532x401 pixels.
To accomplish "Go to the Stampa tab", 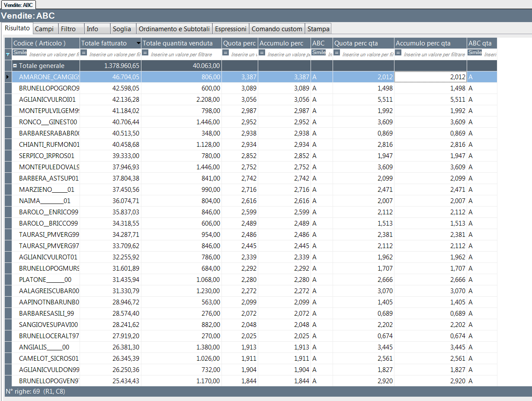I will (x=318, y=29).
